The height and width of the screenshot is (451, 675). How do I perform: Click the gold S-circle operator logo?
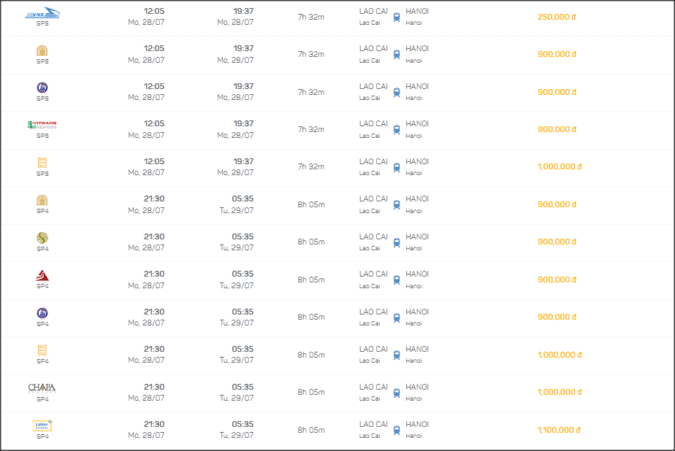click(x=42, y=237)
